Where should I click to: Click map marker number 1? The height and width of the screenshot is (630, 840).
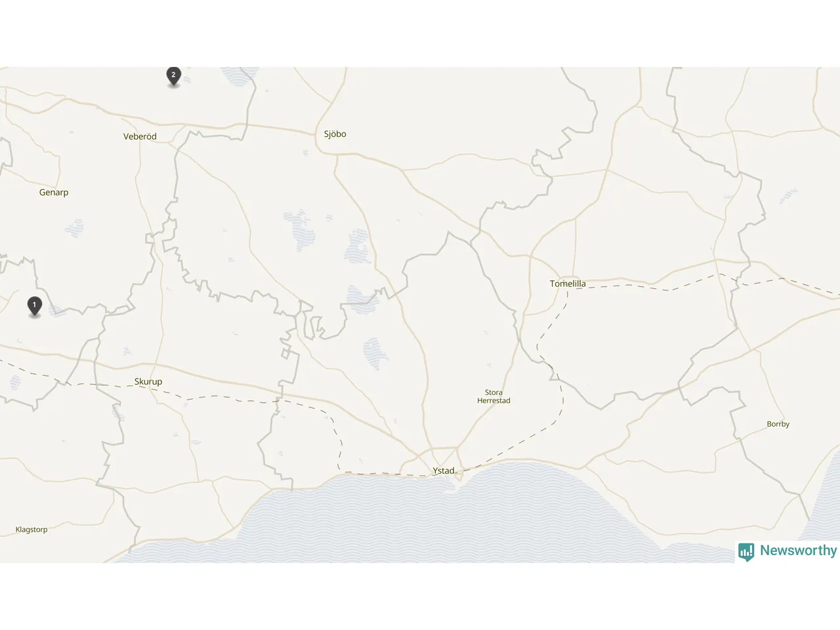tap(34, 306)
